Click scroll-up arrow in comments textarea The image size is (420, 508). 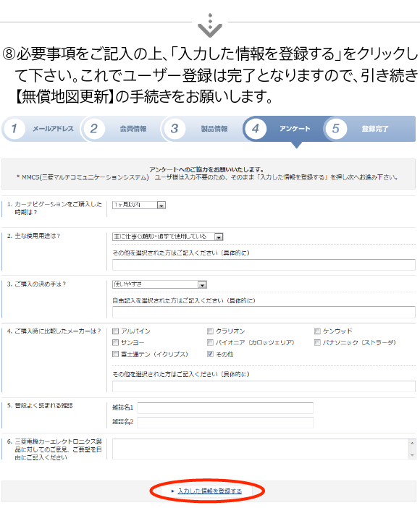[x=412, y=443]
